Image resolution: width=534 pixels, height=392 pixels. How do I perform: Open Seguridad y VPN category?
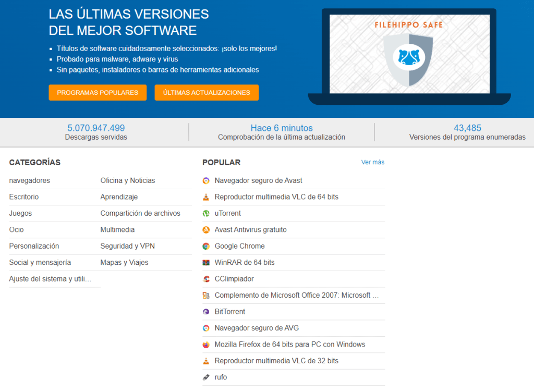pos(128,246)
